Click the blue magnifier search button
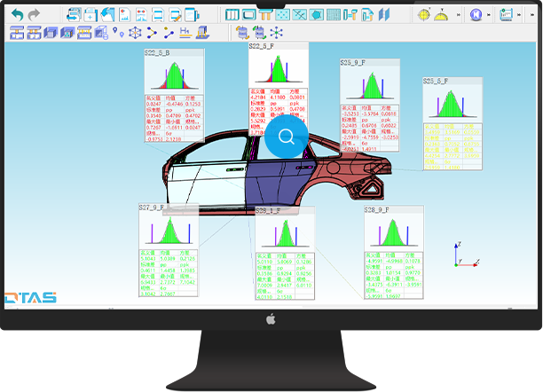Image resolution: width=543 pixels, height=392 pixels. click(x=287, y=137)
